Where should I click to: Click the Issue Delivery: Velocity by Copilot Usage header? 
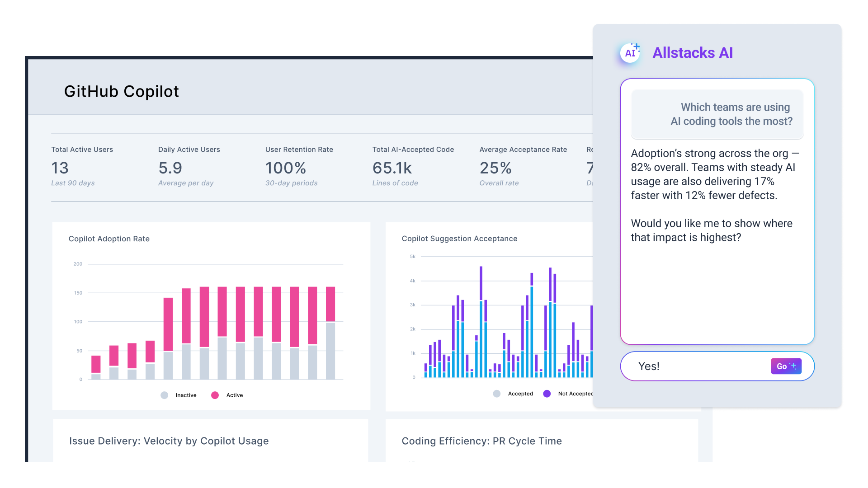coord(169,441)
